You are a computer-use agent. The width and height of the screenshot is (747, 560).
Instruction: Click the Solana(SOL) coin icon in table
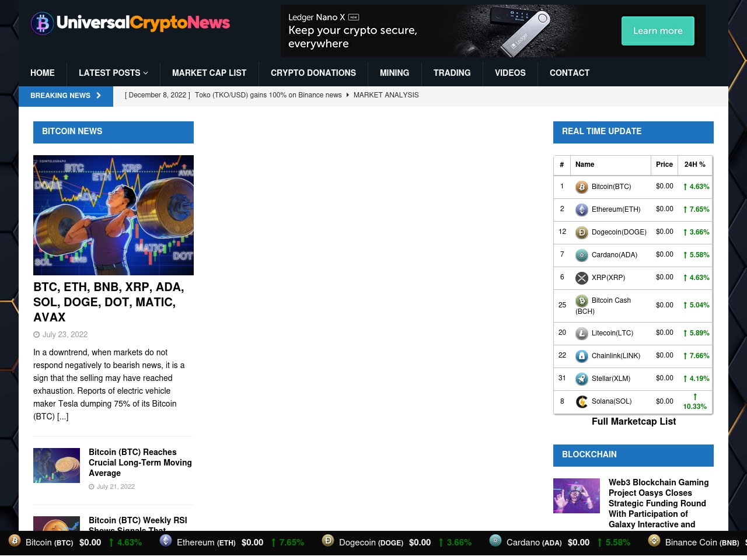(582, 402)
